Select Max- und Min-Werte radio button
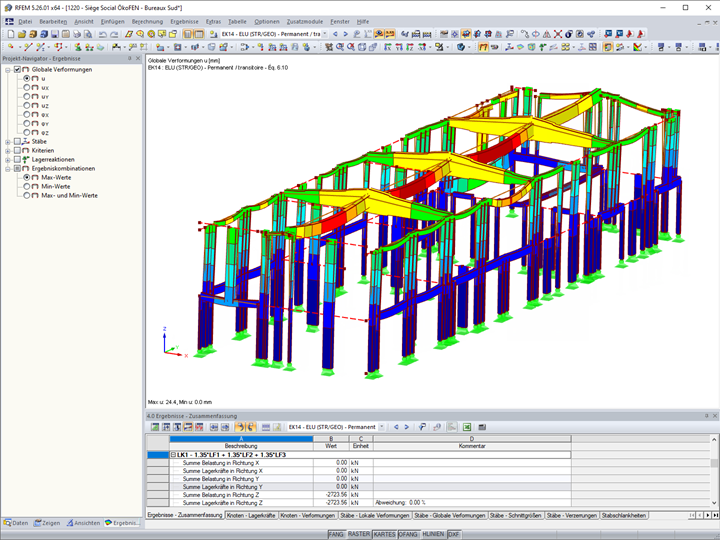This screenshot has width=720, height=540. pos(27,195)
